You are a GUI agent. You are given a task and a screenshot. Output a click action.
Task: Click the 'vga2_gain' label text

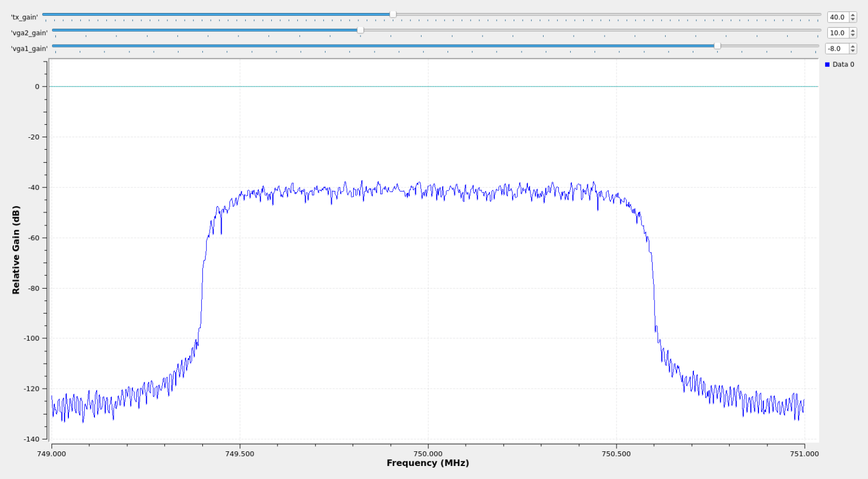(x=29, y=33)
